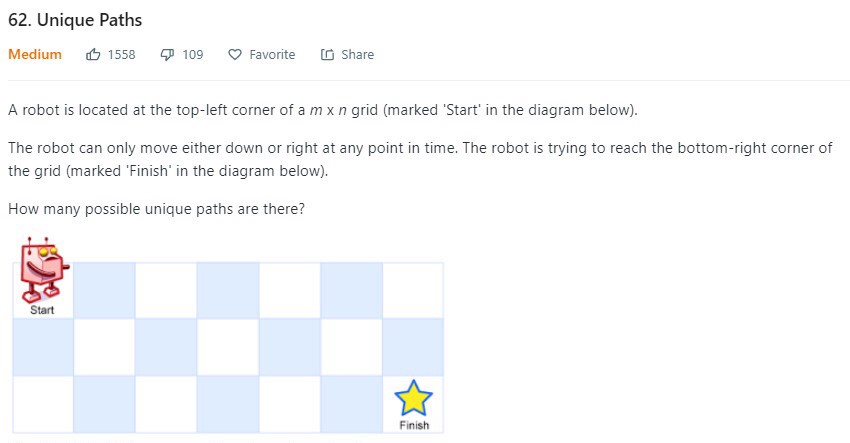Screen dimensions: 850x443
Task: Click the blue cell right of the robot
Action: tap(104, 290)
